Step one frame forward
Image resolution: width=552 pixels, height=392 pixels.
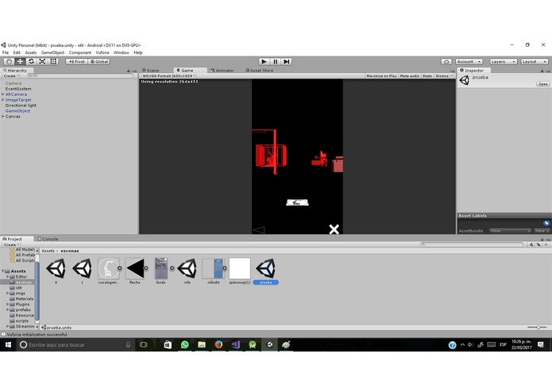tap(287, 62)
